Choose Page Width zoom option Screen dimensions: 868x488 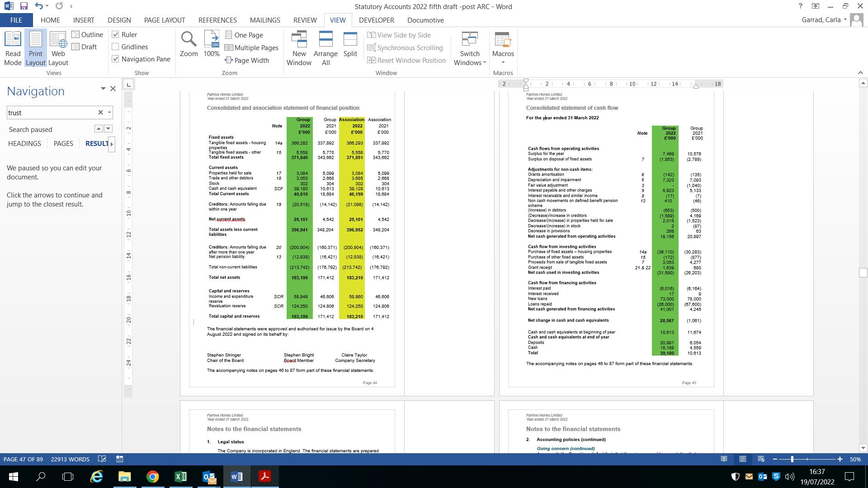(247, 61)
